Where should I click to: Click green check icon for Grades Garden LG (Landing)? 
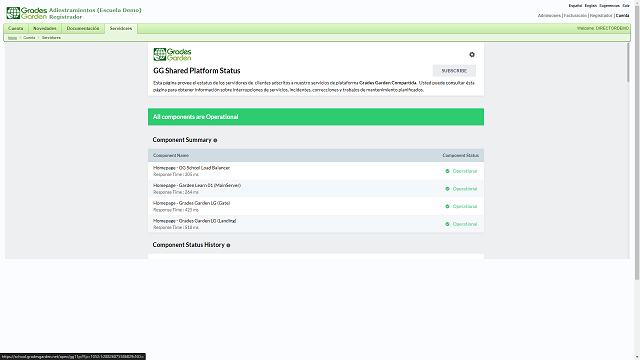(447, 224)
